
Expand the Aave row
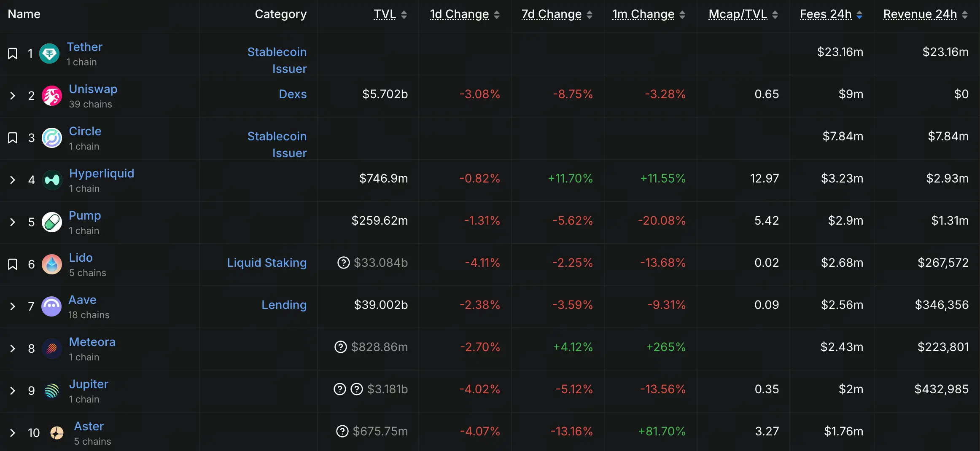[x=13, y=306]
